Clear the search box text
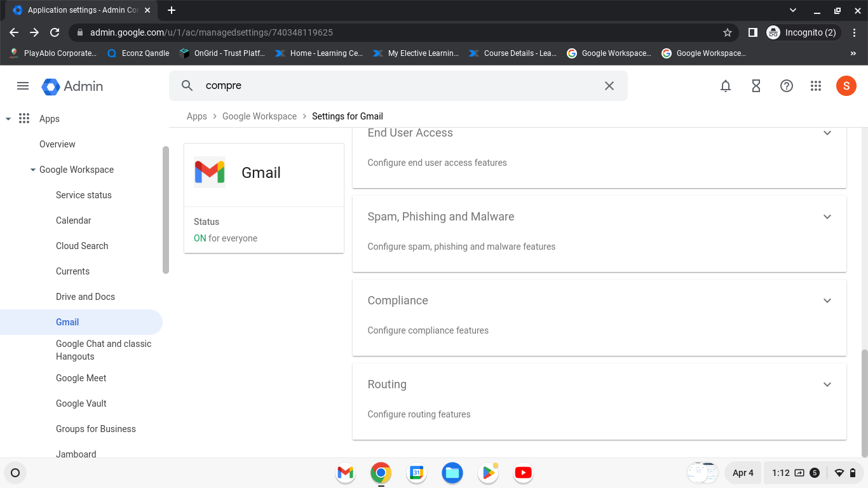868x488 pixels. 609,86
